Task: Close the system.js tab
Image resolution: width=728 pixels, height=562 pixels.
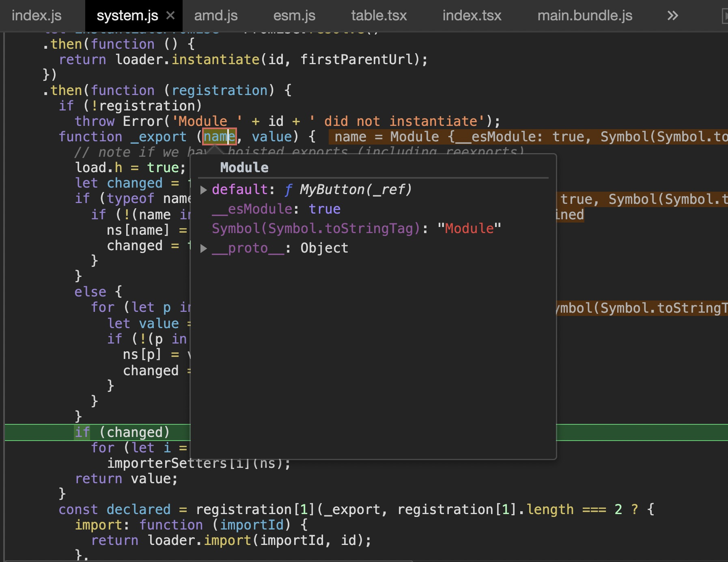Action: click(170, 15)
